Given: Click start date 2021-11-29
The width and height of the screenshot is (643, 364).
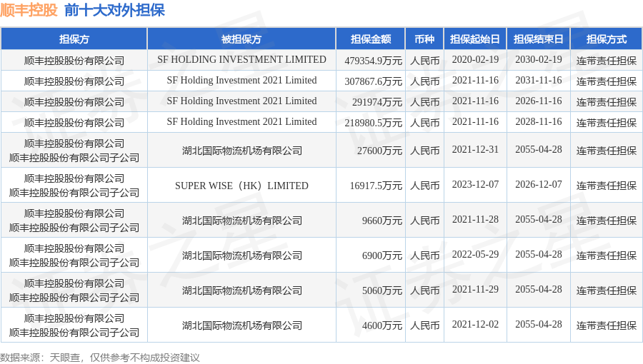Looking at the screenshot, I should click(475, 290).
